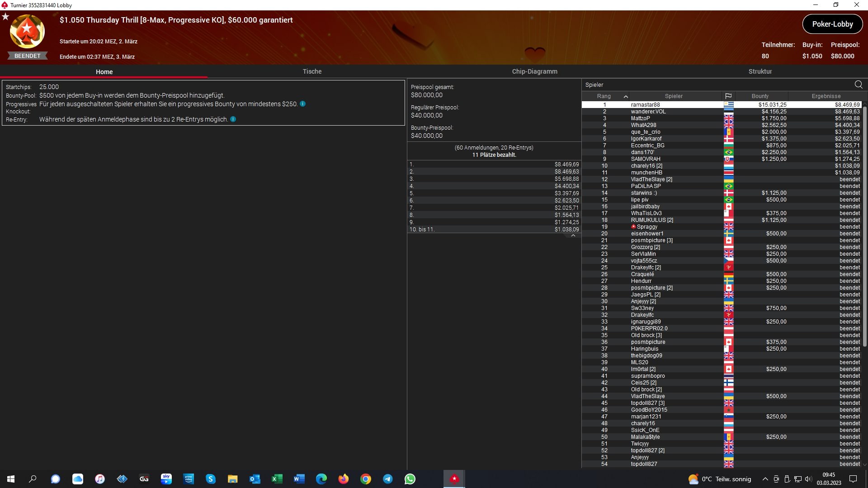Screen dimensions: 868x488
Task: Switch to the Tische tab
Action: [312, 71]
